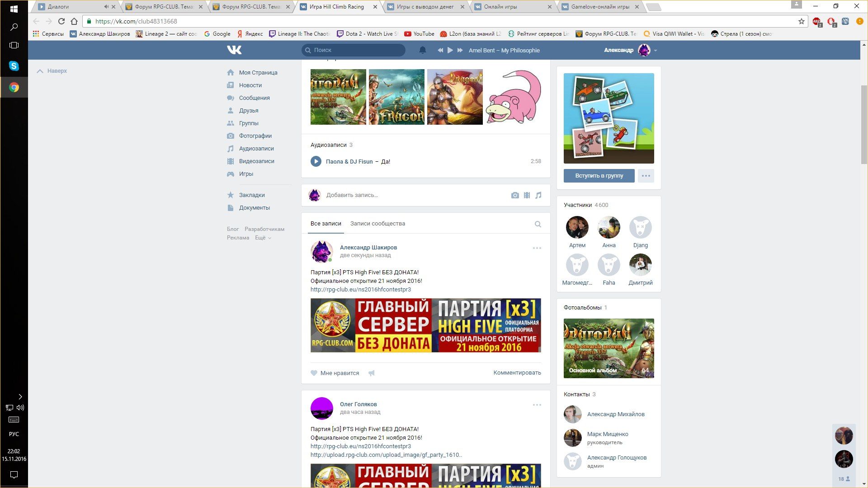This screenshot has width=868, height=488.
Task: Like the Александр Шакиров post
Action: point(335,373)
